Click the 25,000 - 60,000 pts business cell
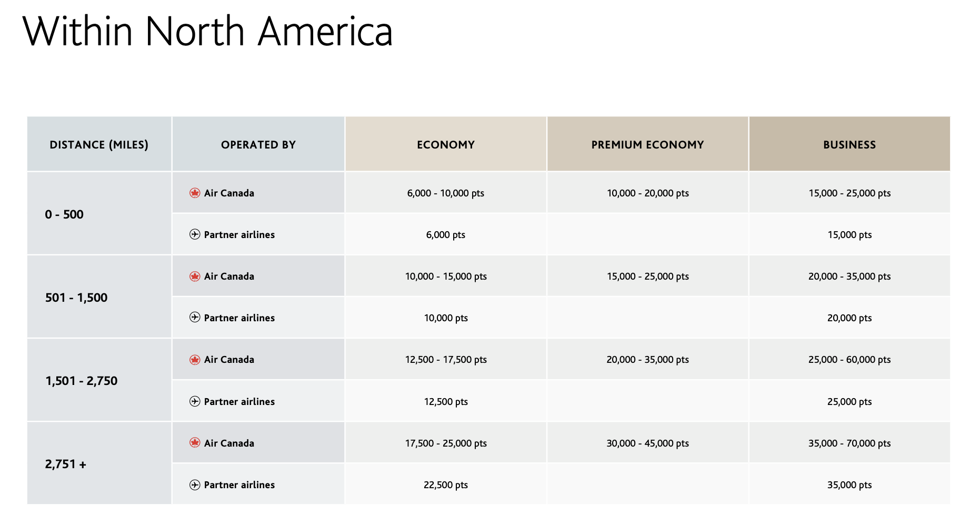 pos(849,360)
